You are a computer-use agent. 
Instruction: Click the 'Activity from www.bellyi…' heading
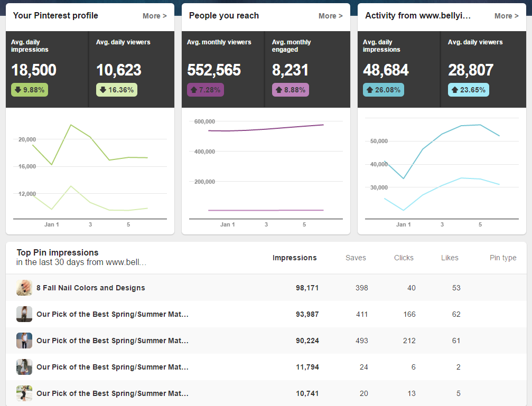point(418,16)
